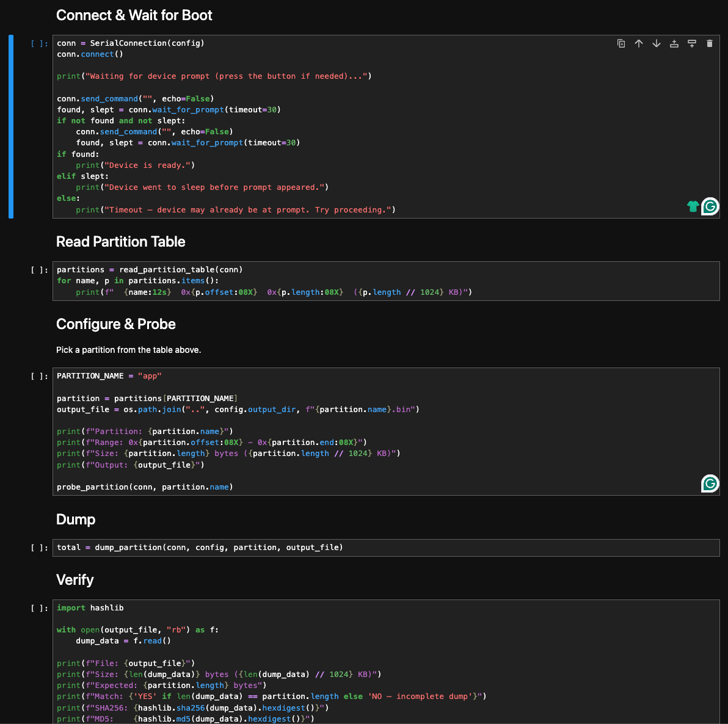Select the Read Partition Table heading
The image size is (728, 724).
pos(121,242)
